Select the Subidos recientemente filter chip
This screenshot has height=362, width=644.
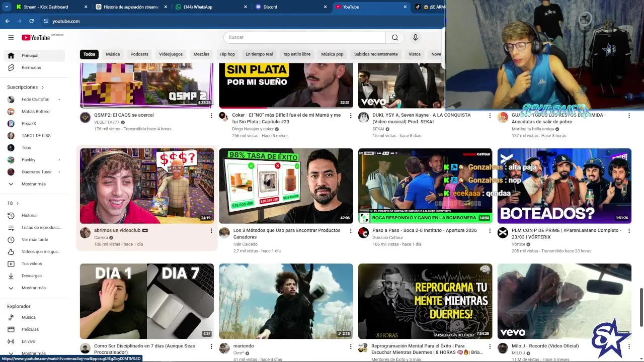[376, 54]
